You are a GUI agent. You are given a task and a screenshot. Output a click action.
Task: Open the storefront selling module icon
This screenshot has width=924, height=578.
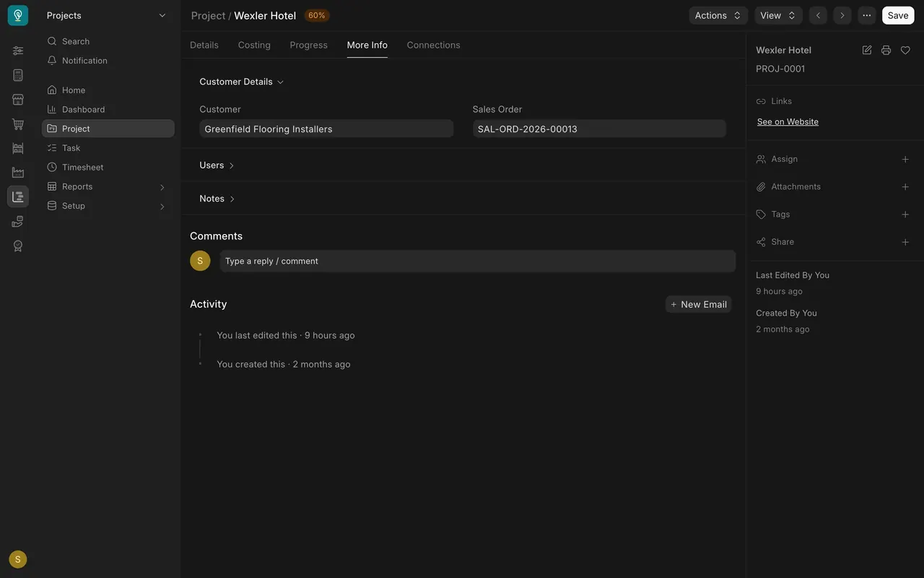[x=18, y=100]
